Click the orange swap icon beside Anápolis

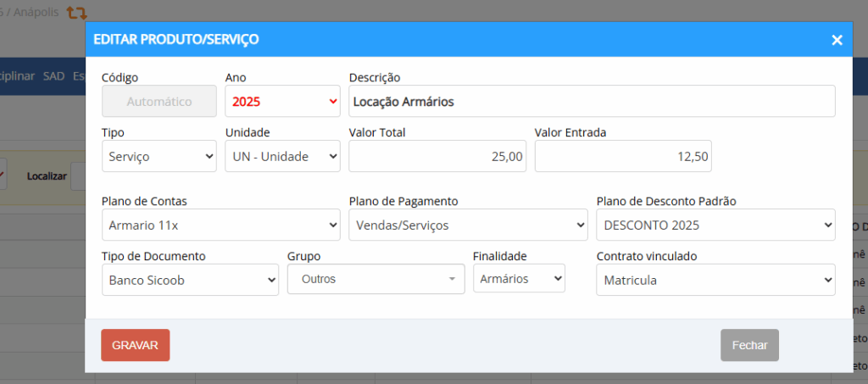pyautogui.click(x=76, y=13)
